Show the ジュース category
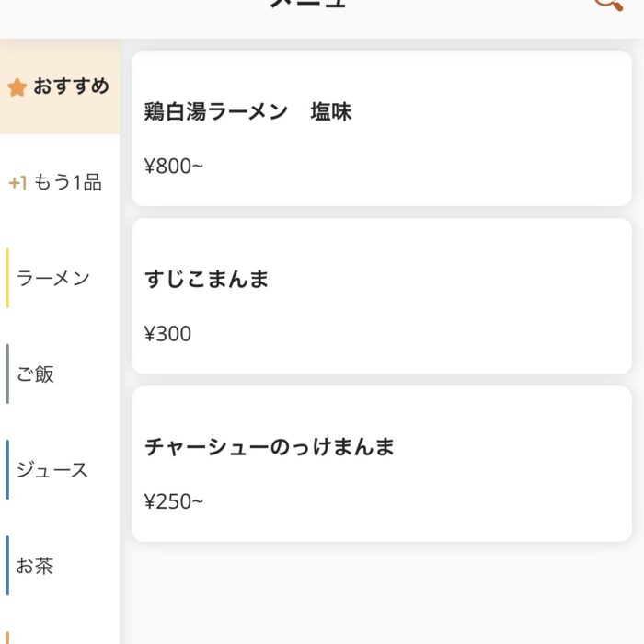The image size is (644, 644). click(52, 470)
